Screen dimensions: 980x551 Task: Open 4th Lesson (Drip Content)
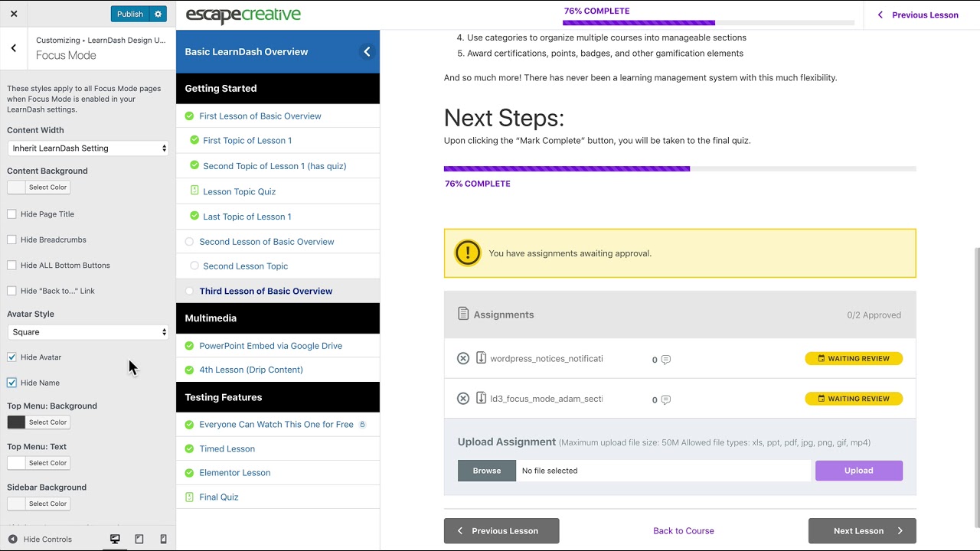tap(251, 370)
